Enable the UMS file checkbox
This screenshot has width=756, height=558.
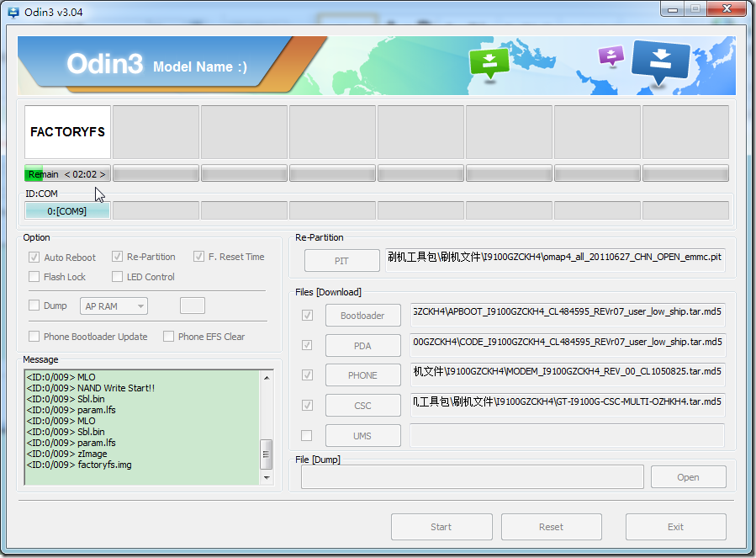click(x=307, y=435)
